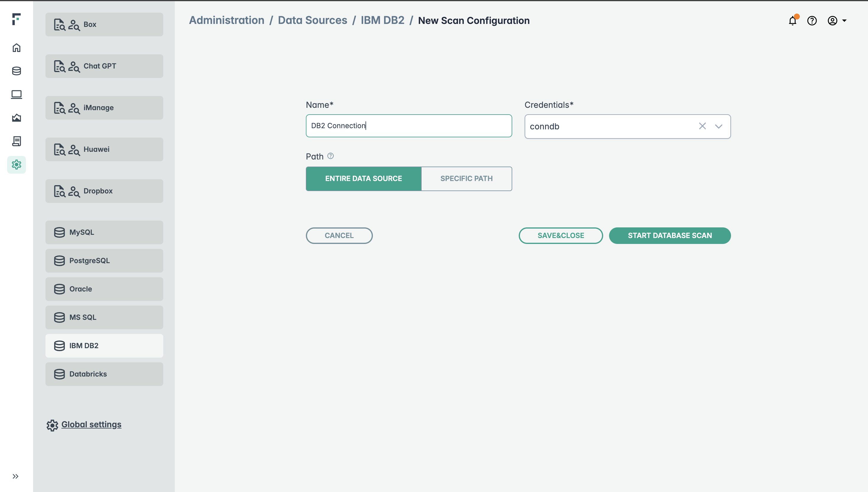The image size is (868, 492).
Task: Click the help question mark icon in header
Action: point(812,21)
